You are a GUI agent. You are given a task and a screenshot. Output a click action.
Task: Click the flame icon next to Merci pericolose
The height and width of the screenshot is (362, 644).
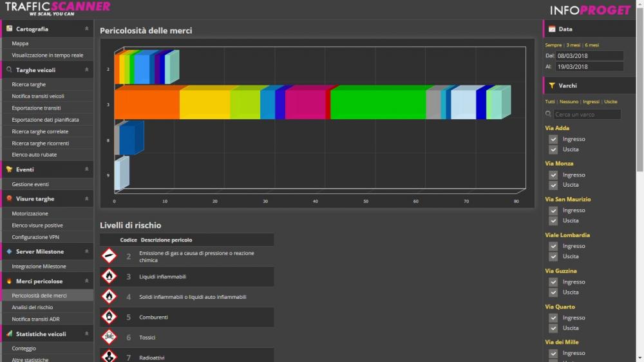pos(9,281)
